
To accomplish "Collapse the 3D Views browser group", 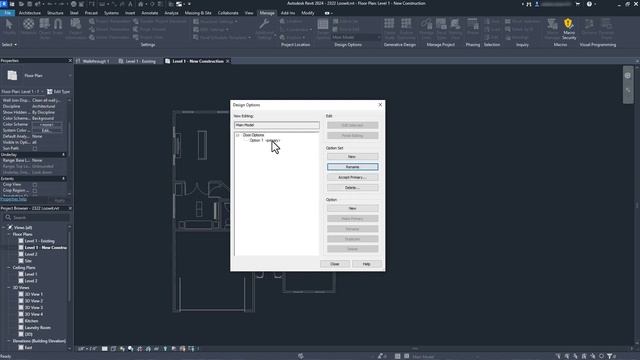I will pos(9,288).
